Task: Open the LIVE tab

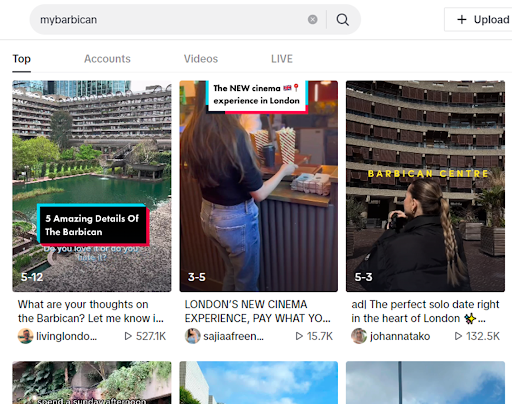Action: click(282, 59)
